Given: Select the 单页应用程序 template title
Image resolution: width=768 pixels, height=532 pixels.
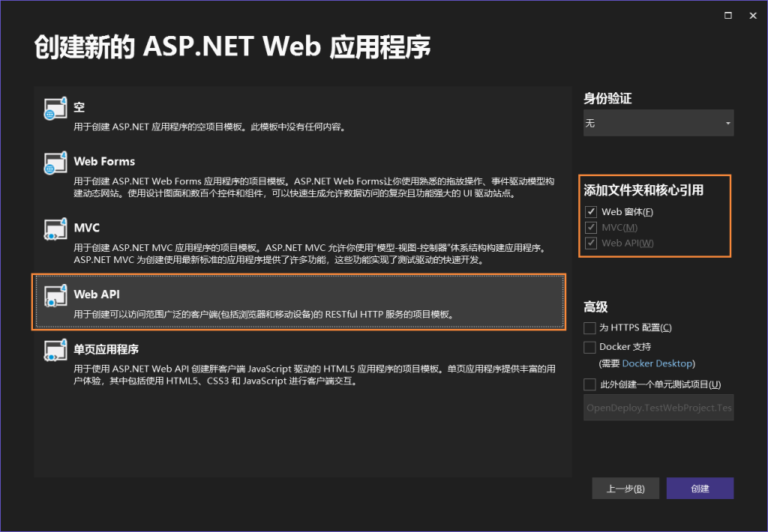Looking at the screenshot, I should click(106, 349).
